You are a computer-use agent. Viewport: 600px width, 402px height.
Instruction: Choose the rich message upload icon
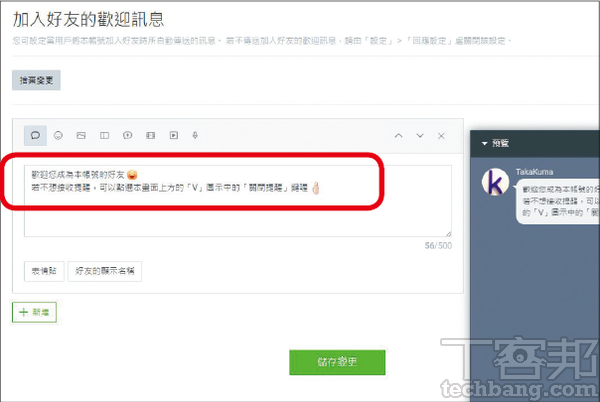(x=127, y=135)
